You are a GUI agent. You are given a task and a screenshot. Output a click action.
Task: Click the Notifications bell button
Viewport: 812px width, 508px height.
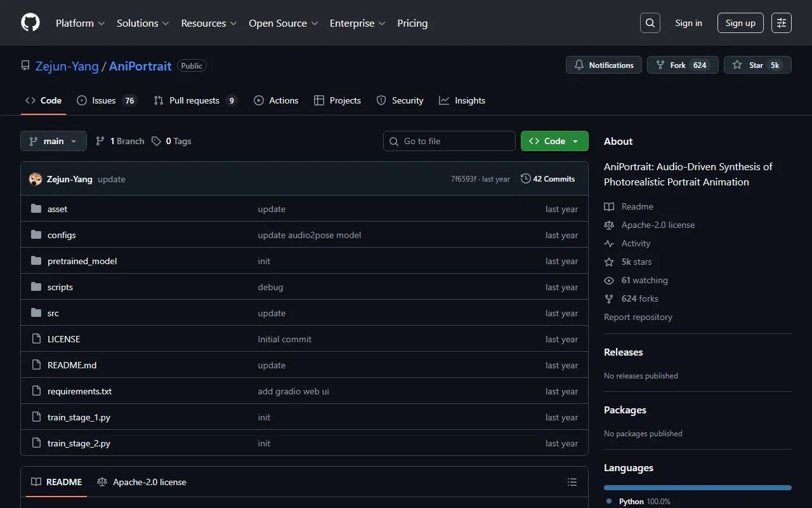(x=604, y=65)
